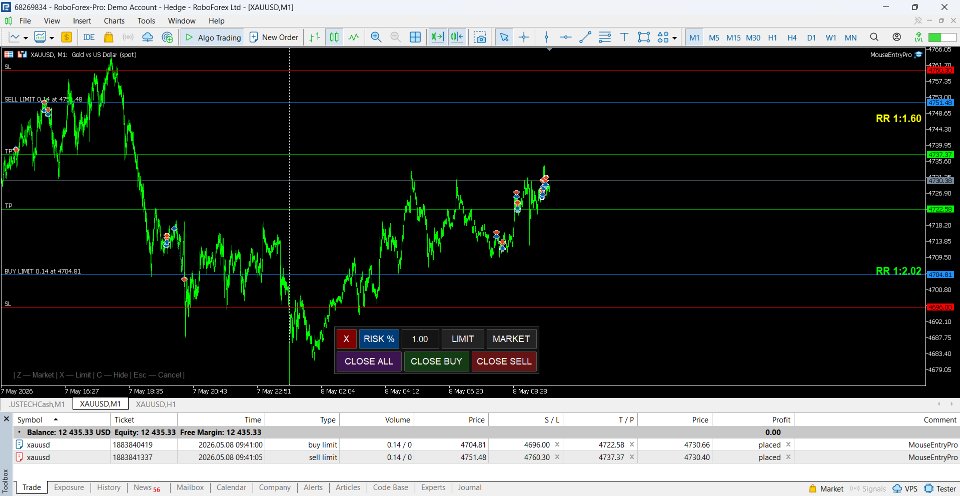Expand the indicators dropdown arrow
The height and width of the screenshot is (496, 960).
pos(51,37)
